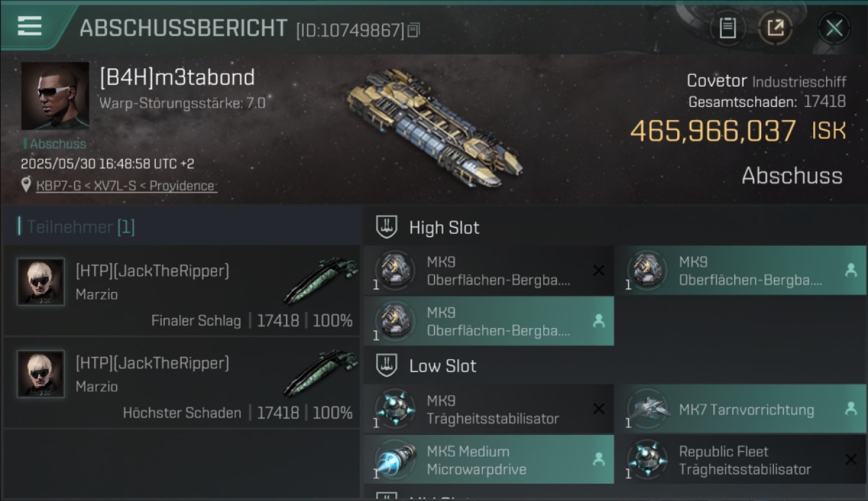Click the High Slot section icon
The image size is (868, 501).
[387, 227]
